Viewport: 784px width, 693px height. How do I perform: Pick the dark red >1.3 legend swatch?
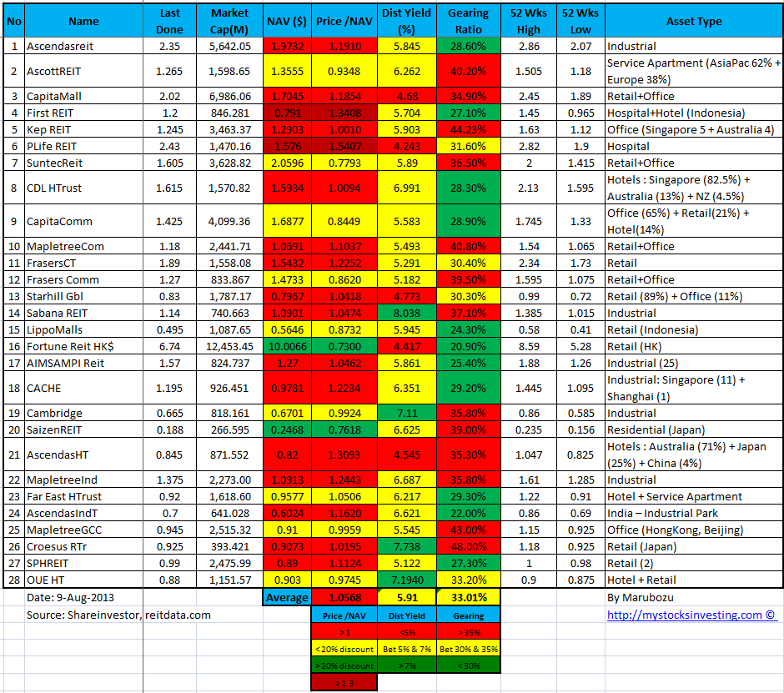(344, 682)
